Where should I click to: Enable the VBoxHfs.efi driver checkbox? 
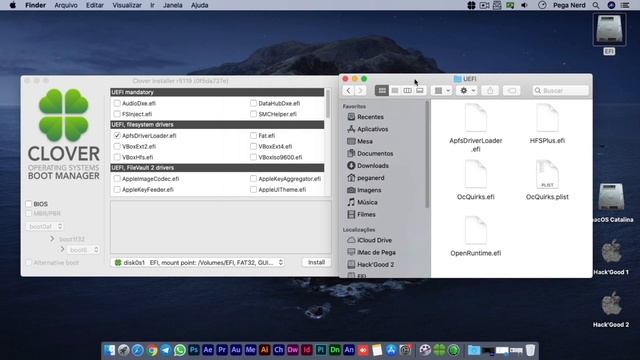click(117, 157)
